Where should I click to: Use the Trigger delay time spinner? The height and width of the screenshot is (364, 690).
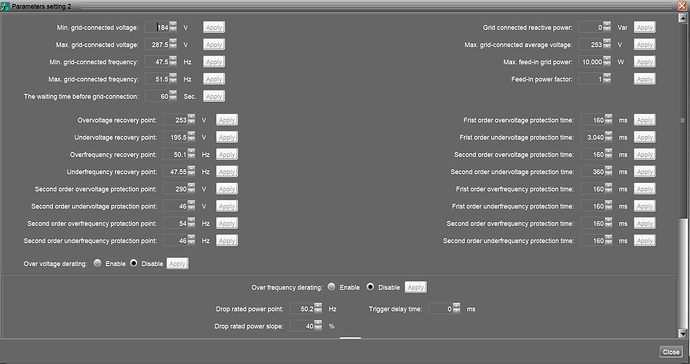tap(456, 309)
